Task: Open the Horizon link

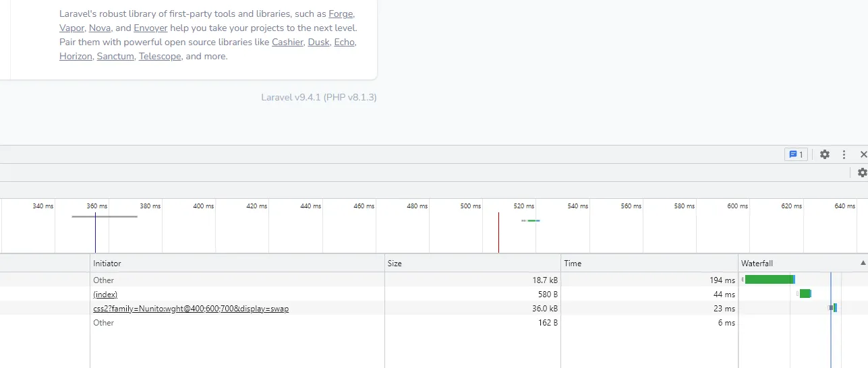Action: 76,56
